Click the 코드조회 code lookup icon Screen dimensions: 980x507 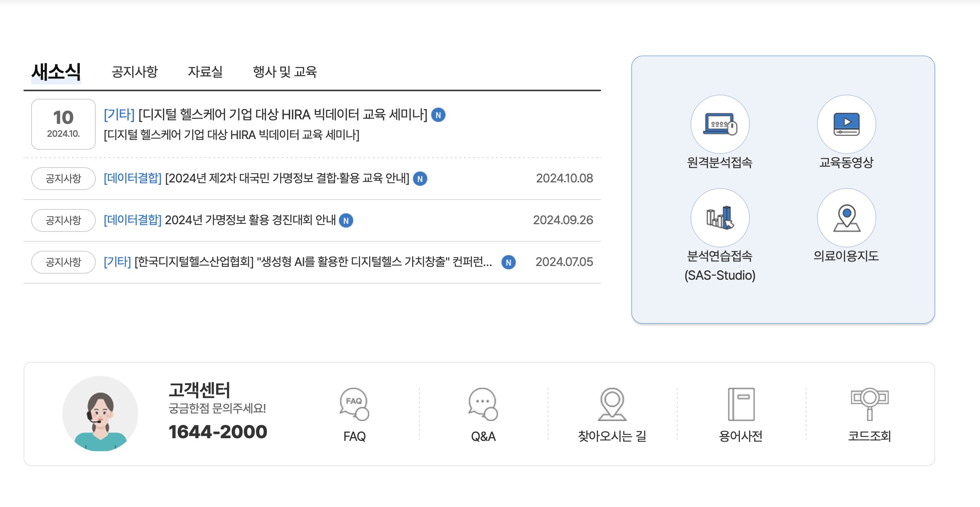(869, 404)
